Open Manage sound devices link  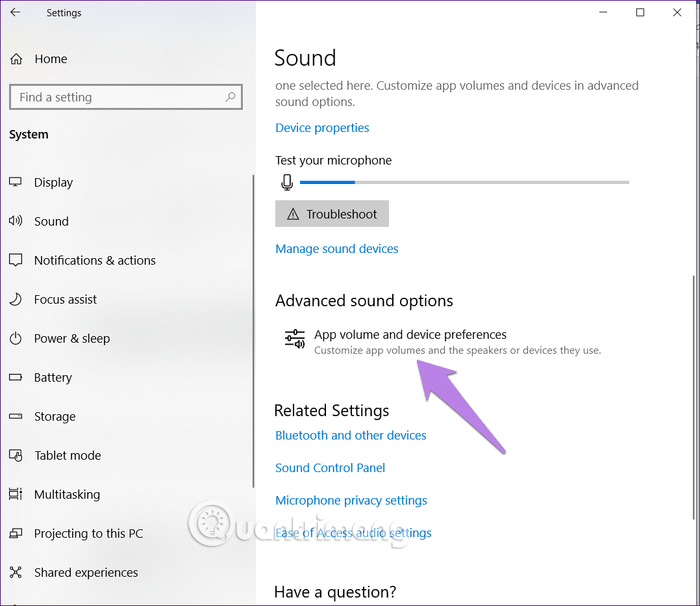337,249
